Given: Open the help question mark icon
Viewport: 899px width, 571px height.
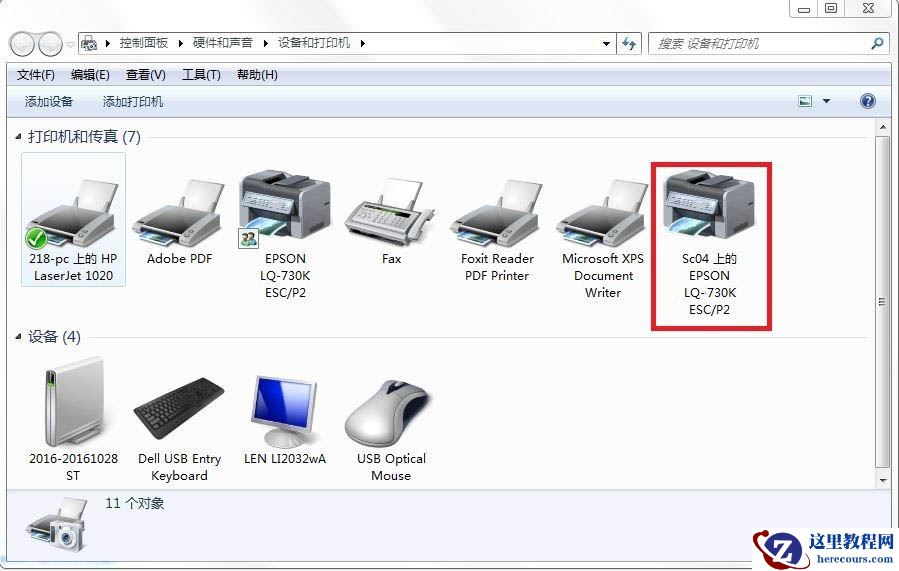Looking at the screenshot, I should click(868, 101).
